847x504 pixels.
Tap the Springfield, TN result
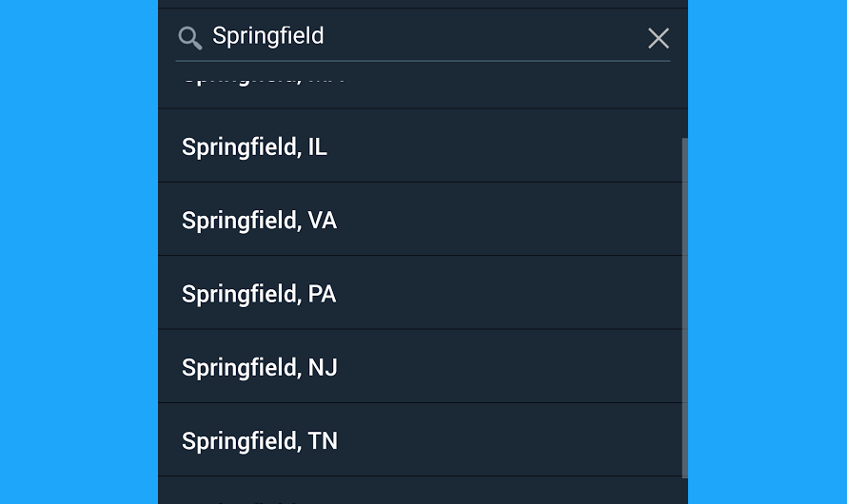(x=421, y=439)
